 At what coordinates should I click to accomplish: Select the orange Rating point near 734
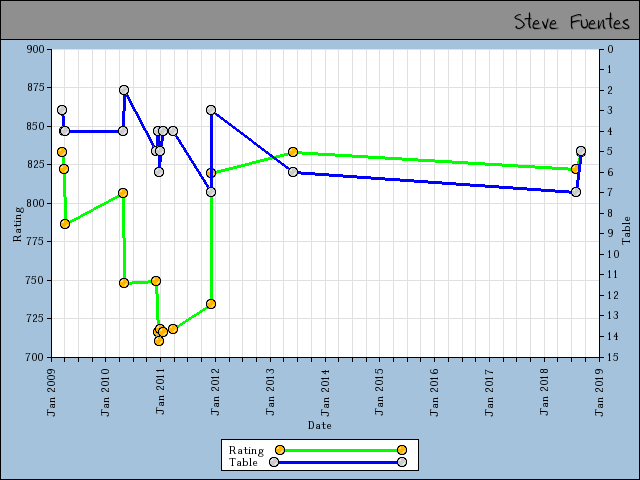coord(211,304)
